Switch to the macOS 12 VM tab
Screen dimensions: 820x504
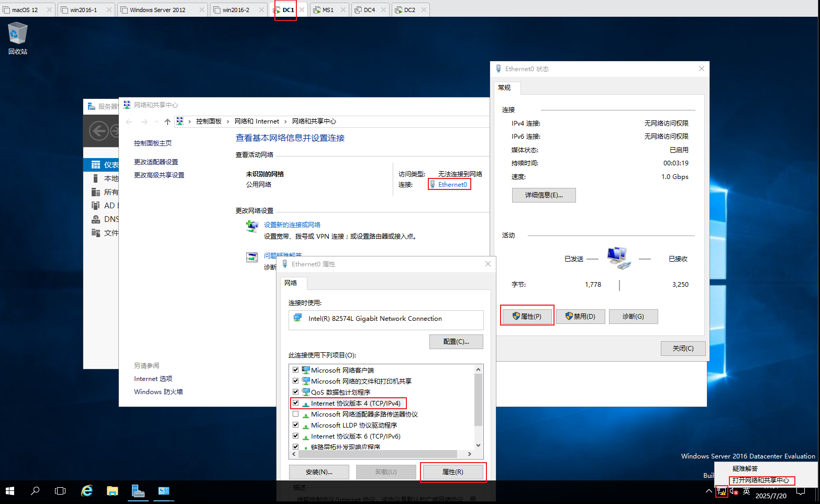coord(25,10)
